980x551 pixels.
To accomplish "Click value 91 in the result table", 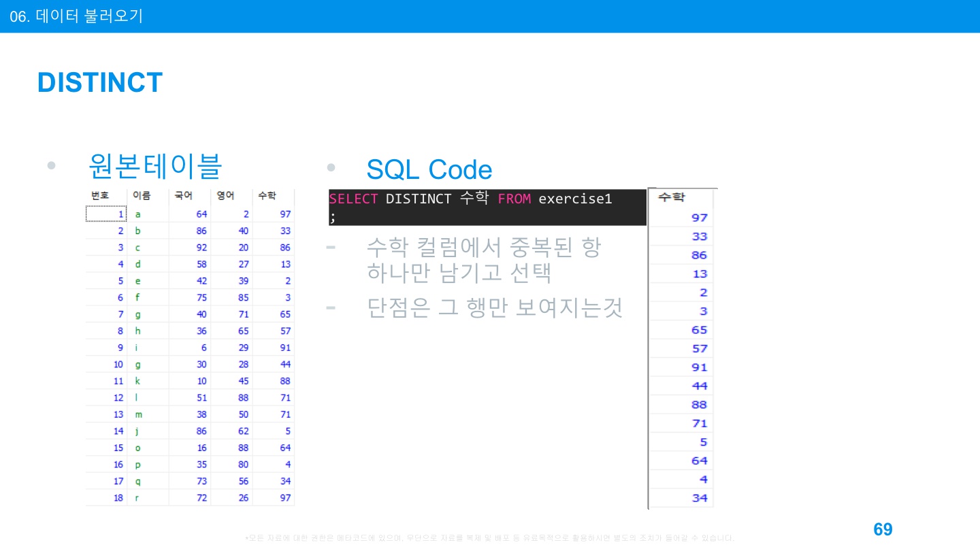I will click(700, 367).
